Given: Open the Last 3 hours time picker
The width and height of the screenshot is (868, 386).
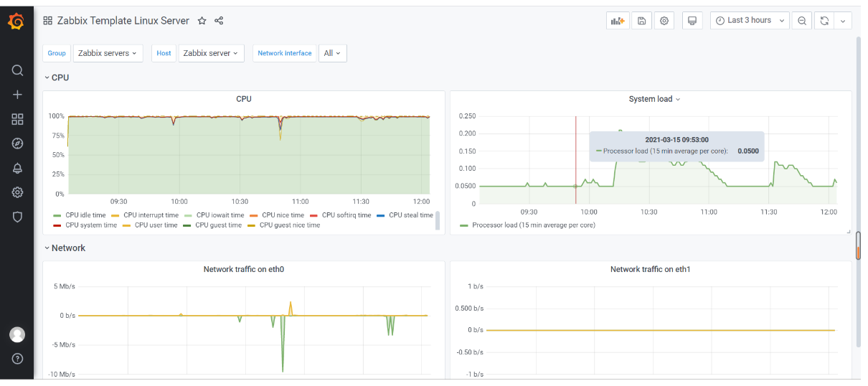Looking at the screenshot, I should point(750,21).
